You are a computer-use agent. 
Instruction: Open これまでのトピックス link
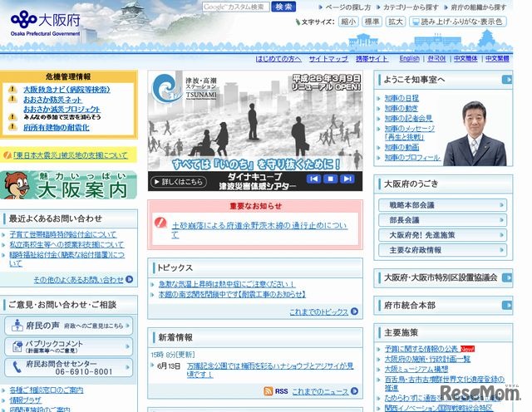click(319, 311)
